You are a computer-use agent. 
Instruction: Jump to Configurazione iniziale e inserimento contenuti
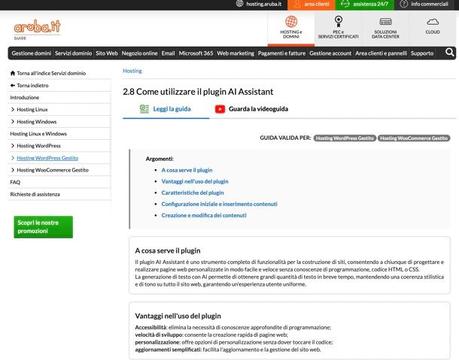coord(219,204)
